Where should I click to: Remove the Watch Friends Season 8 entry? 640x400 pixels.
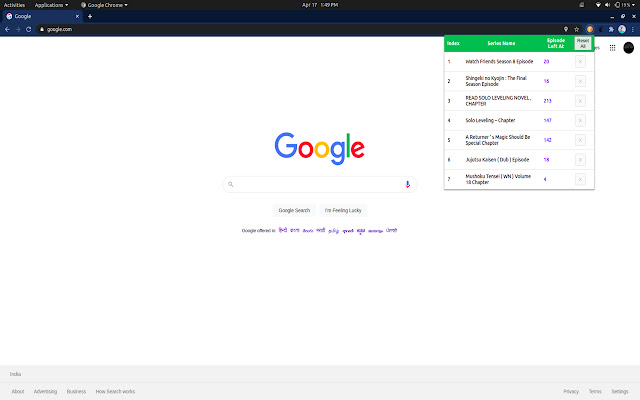click(580, 62)
